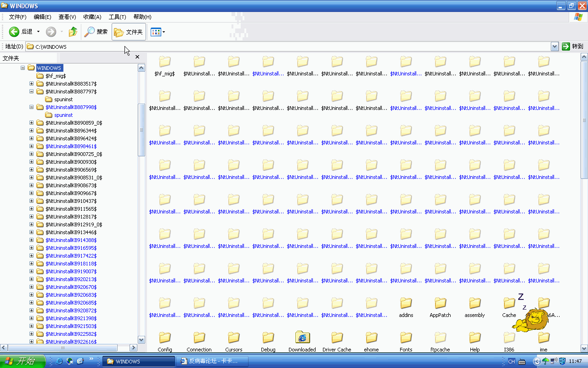Switch to 反病毒论坛 taskbar window

(212, 361)
